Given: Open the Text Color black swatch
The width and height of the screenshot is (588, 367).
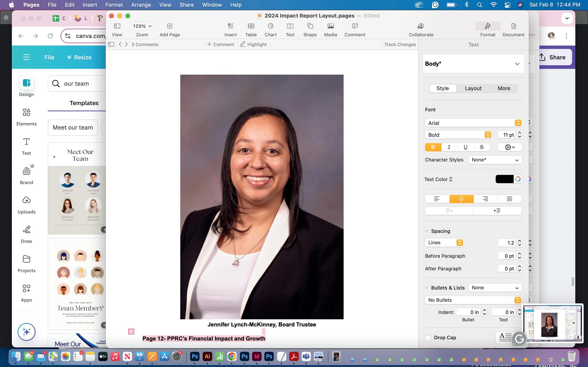Looking at the screenshot, I should (x=504, y=179).
